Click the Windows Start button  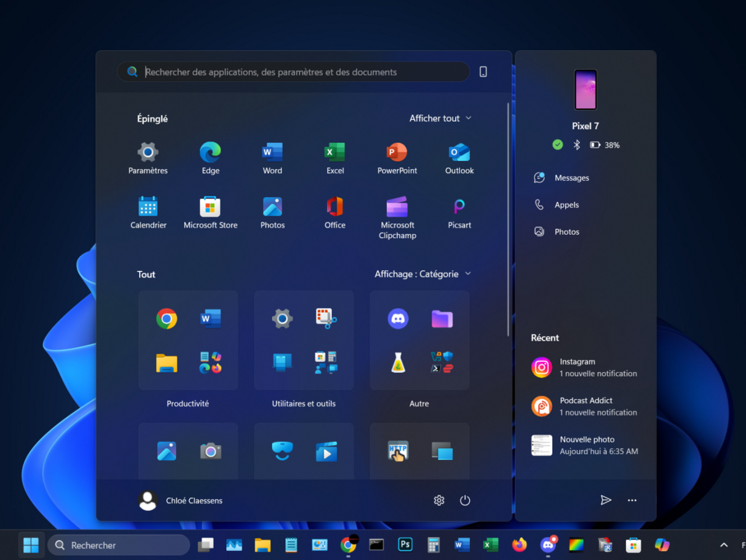pyautogui.click(x=31, y=545)
